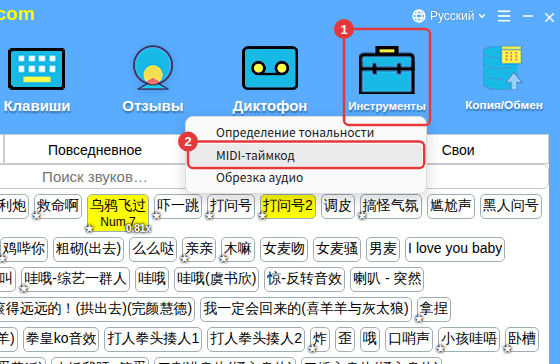Open the Отзывы feedback icon
560x364 pixels.
(x=153, y=68)
